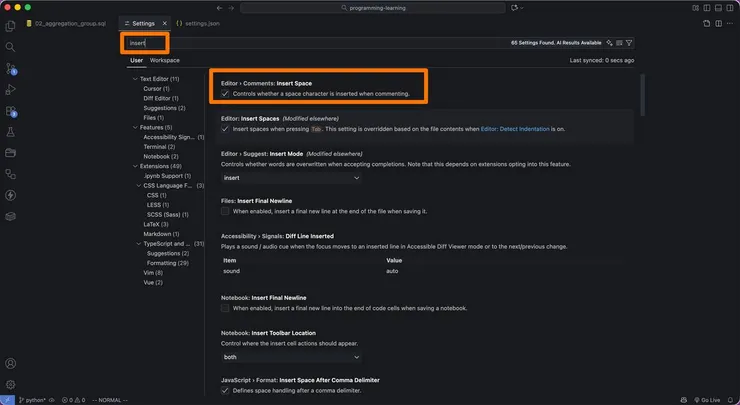Click python branch in status bar
The height and width of the screenshot is (405, 740).
coord(33,400)
